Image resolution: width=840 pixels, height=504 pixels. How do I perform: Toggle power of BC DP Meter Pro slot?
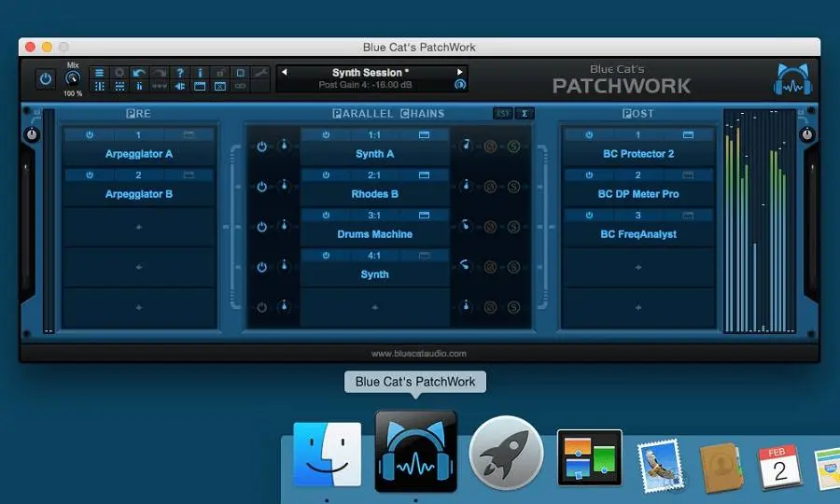point(589,175)
